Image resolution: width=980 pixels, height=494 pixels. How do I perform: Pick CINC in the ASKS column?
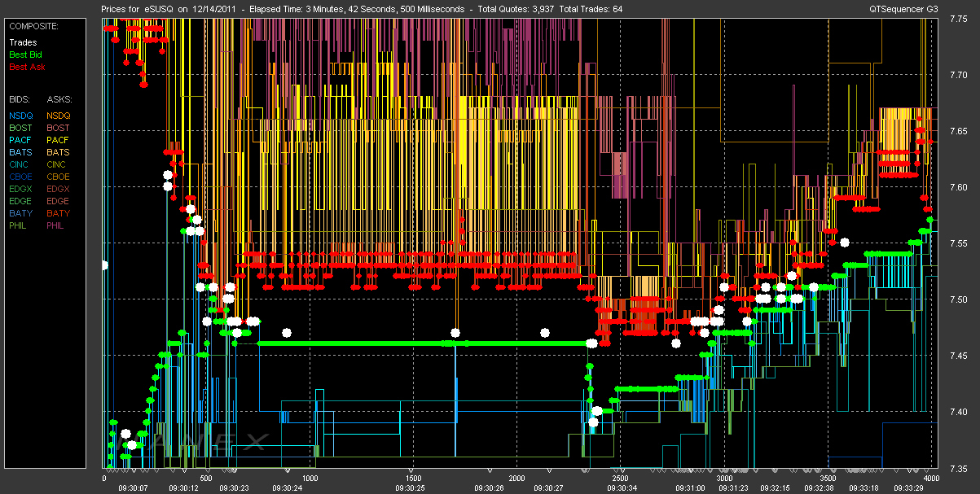pyautogui.click(x=58, y=164)
